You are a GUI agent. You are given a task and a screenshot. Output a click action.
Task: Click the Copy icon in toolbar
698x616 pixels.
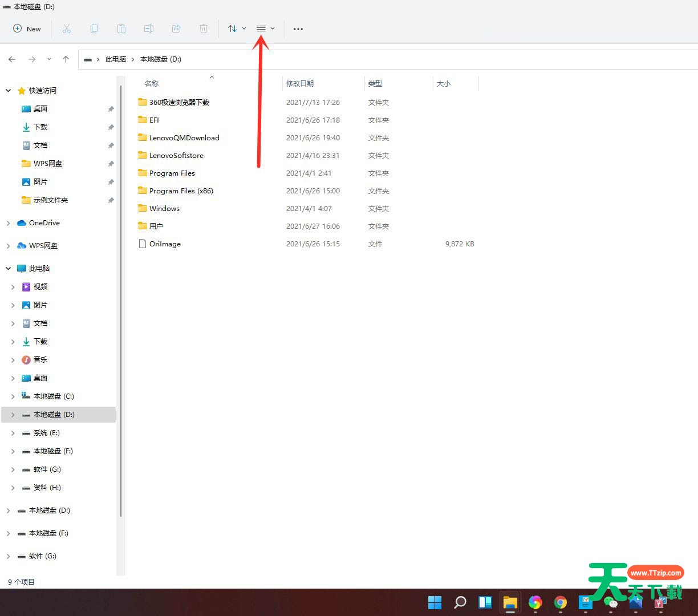coord(94,29)
